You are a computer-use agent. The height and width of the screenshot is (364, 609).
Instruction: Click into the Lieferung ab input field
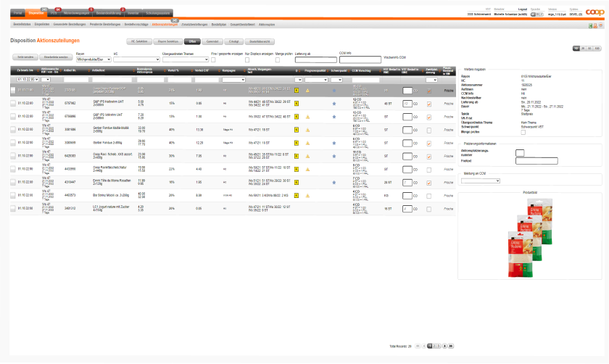[316, 60]
